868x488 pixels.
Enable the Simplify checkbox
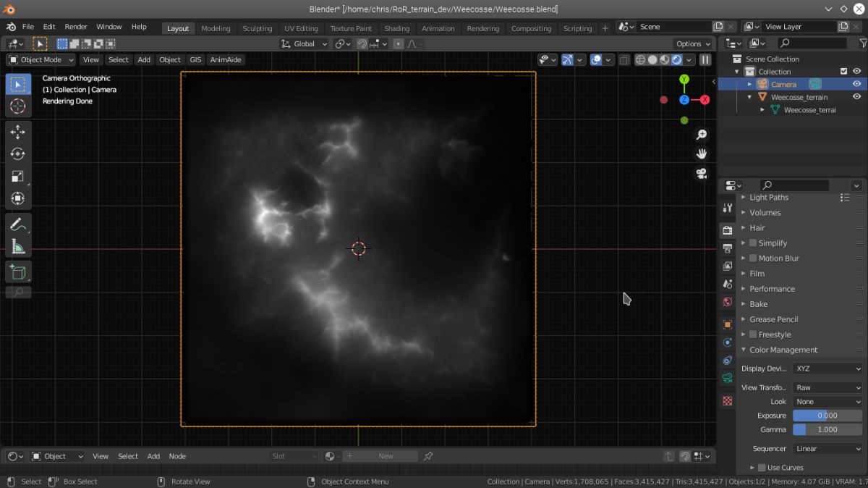point(753,243)
